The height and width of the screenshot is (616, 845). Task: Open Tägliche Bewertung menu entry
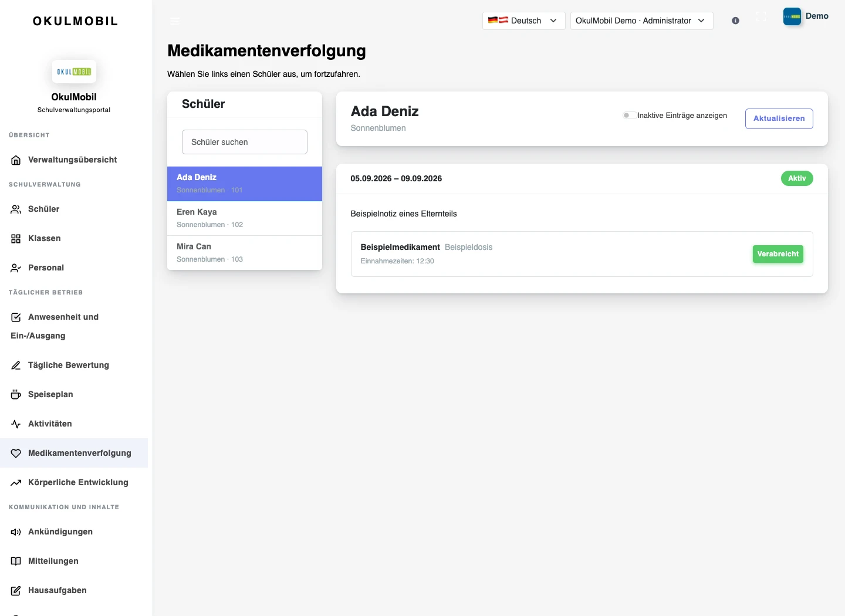click(x=74, y=365)
